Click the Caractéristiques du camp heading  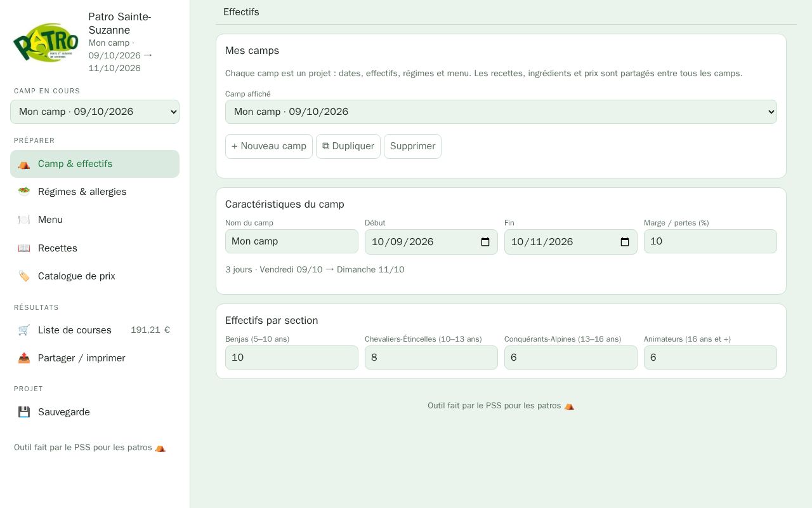click(x=285, y=204)
